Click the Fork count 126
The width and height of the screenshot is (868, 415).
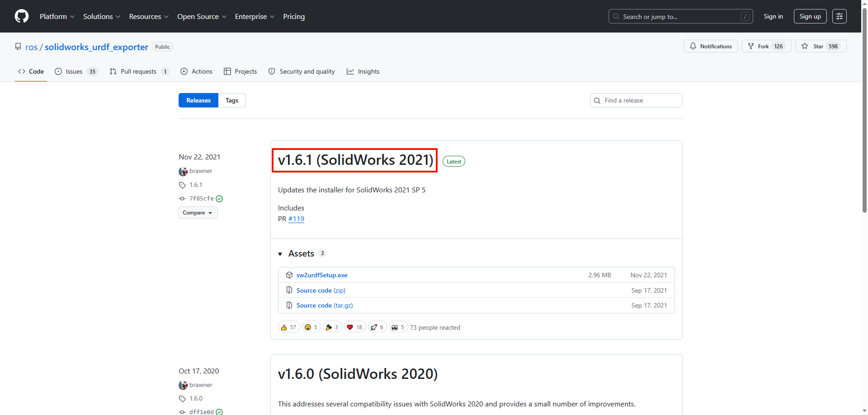778,46
